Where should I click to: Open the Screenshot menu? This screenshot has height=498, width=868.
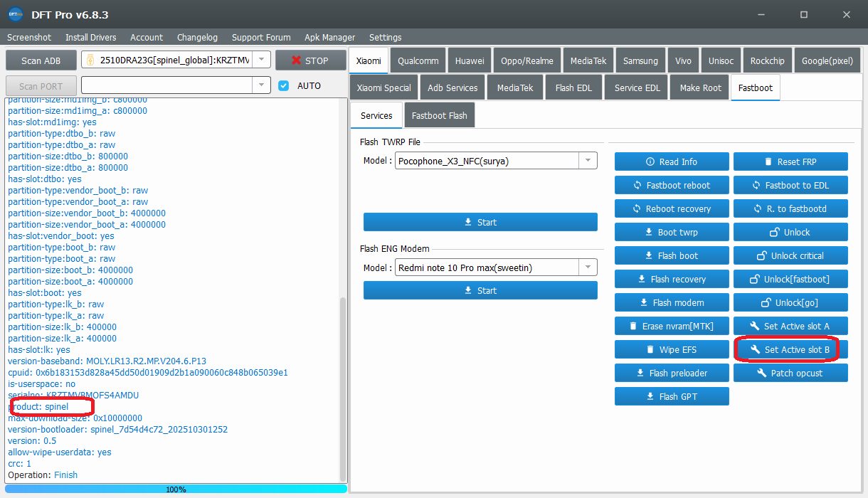(x=29, y=37)
